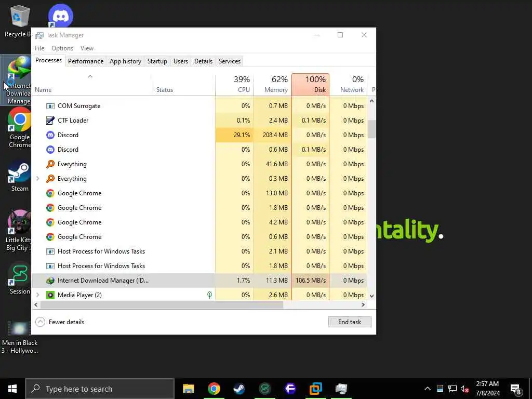Expand the Media Player (2) process group
This screenshot has width=532, height=399.
[x=37, y=295]
